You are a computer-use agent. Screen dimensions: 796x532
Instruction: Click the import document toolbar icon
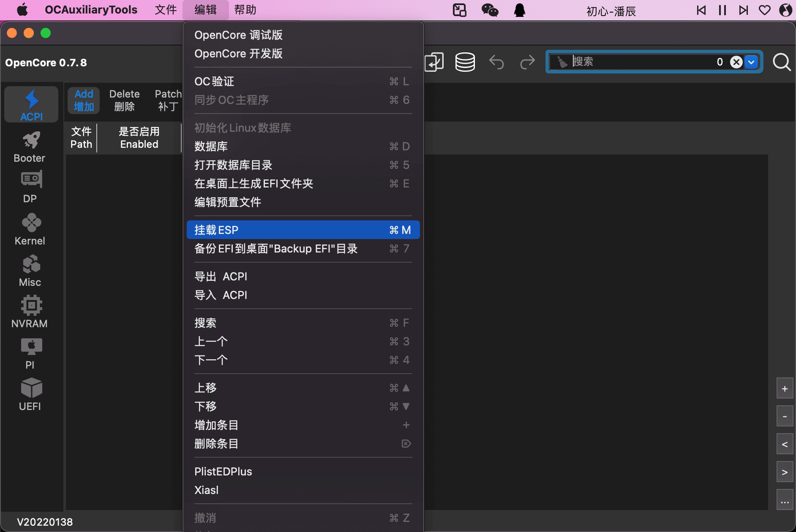[x=434, y=62]
